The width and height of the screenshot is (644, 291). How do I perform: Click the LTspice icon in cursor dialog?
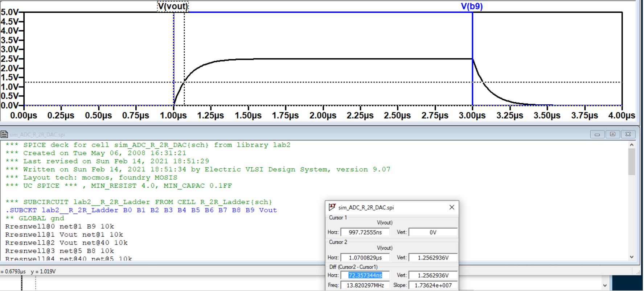[332, 207]
